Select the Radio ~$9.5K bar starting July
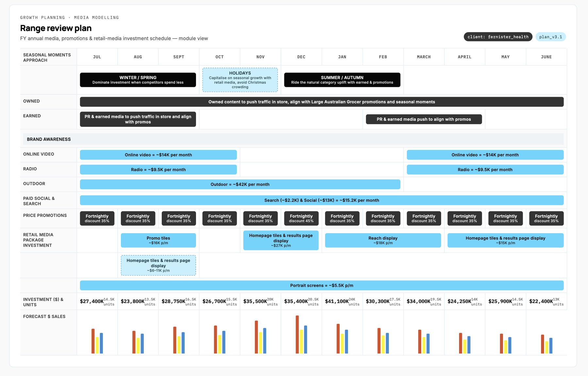The image size is (588, 376). [158, 170]
